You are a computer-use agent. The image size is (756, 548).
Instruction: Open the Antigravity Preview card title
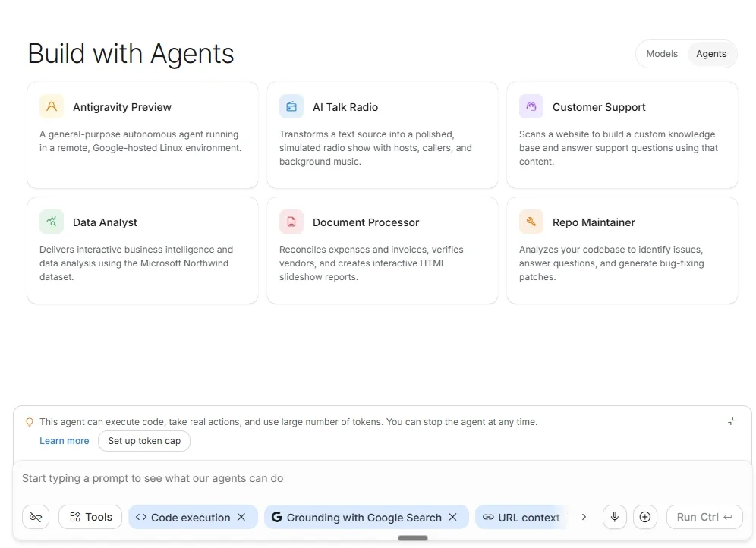(x=122, y=107)
